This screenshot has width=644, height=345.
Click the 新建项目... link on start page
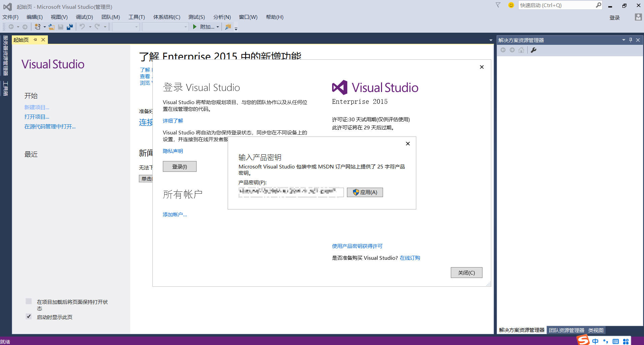point(37,107)
